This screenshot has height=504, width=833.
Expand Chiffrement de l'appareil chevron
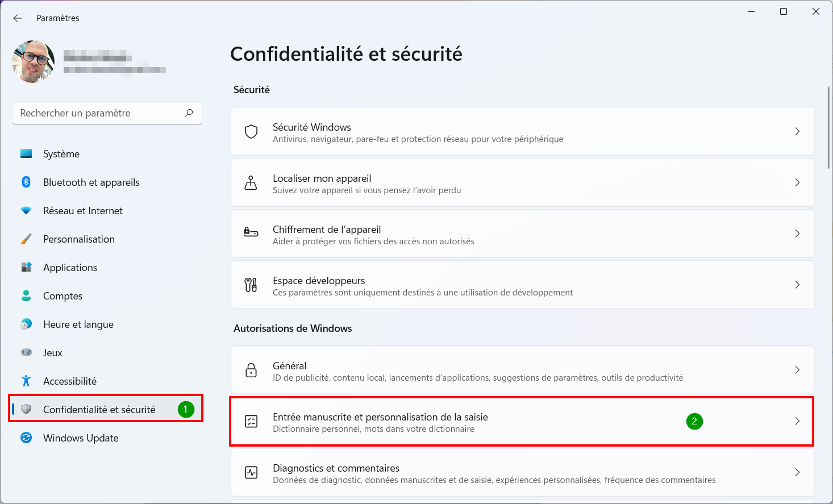pos(797,234)
